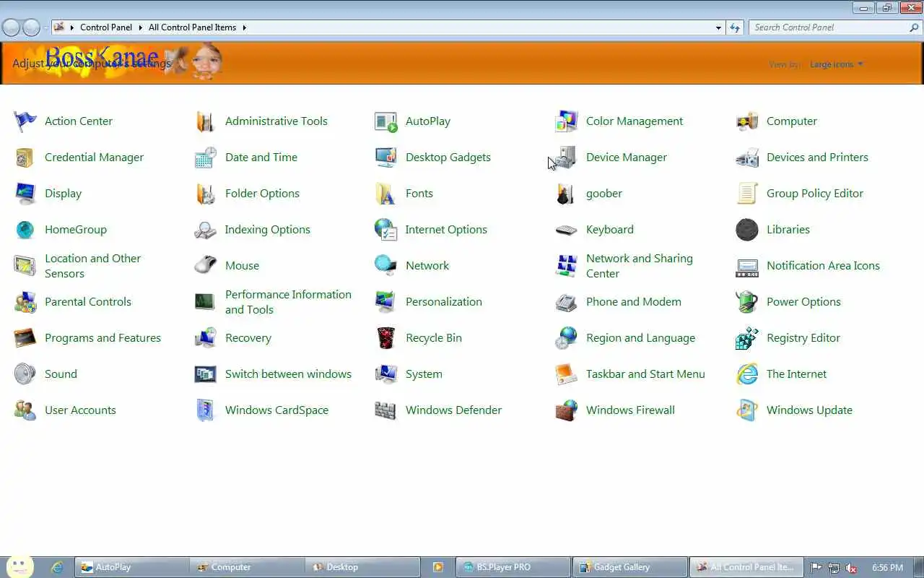924x578 pixels.
Task: Open the Color Management icon
Action: click(x=567, y=121)
